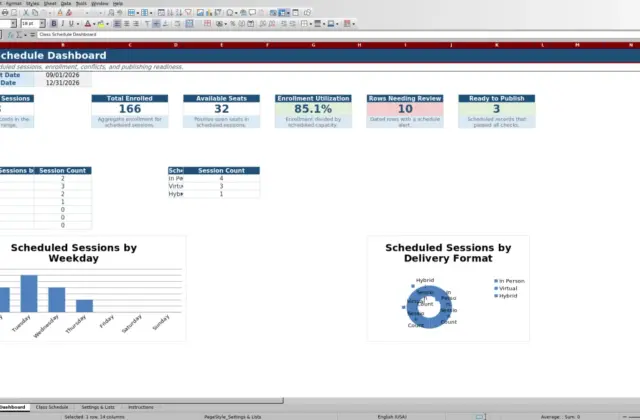Image resolution: width=640 pixels, height=420 pixels.
Task: Click the Merge and Center Cells icon
Action: tap(189, 24)
